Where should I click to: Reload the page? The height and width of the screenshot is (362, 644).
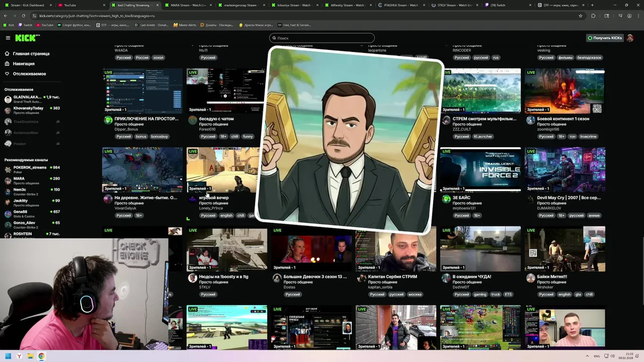(x=23, y=16)
